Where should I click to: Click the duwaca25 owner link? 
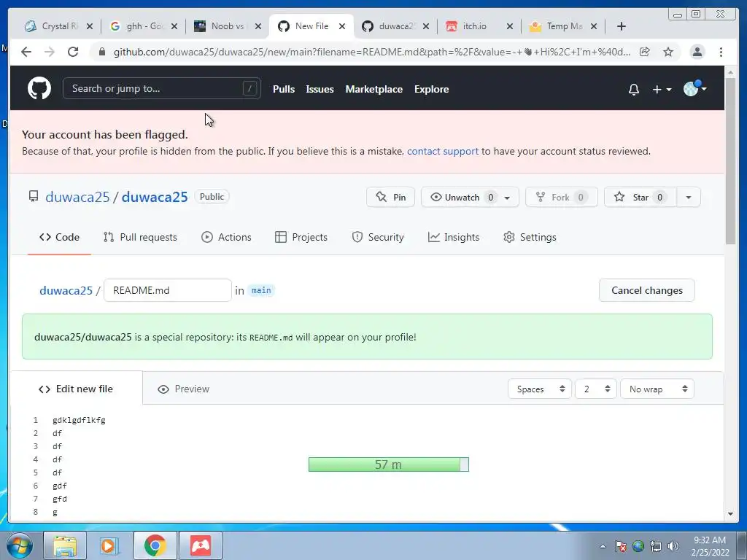(77, 197)
